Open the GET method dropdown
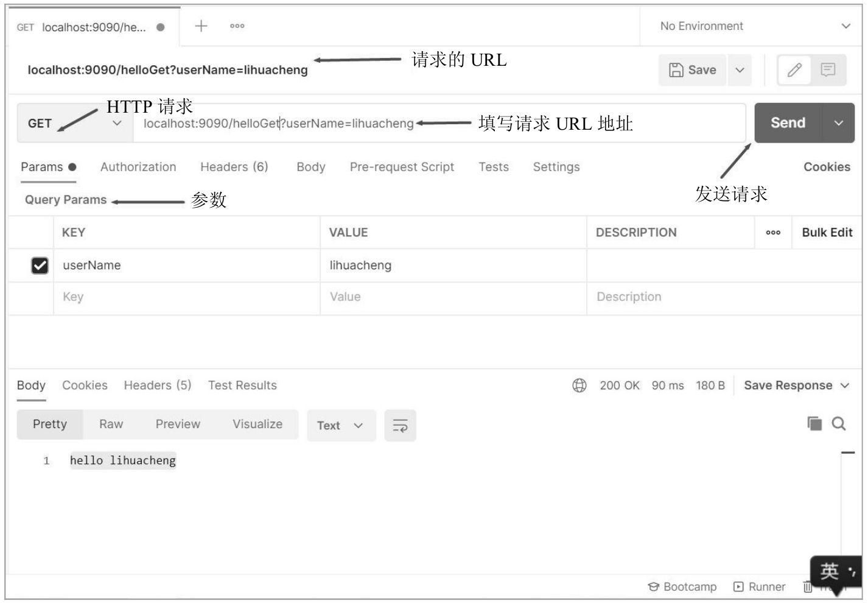 pos(73,122)
